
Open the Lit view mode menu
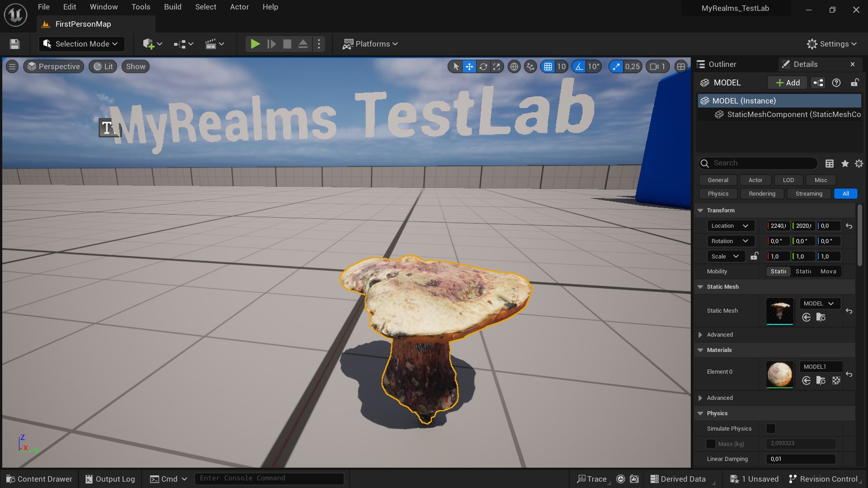[103, 66]
